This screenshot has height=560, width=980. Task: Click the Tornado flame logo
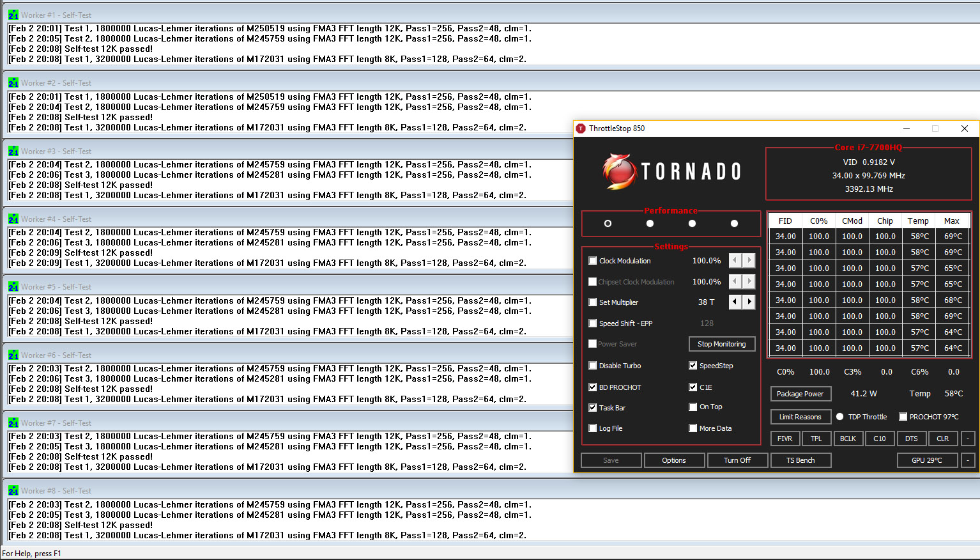pyautogui.click(x=619, y=171)
